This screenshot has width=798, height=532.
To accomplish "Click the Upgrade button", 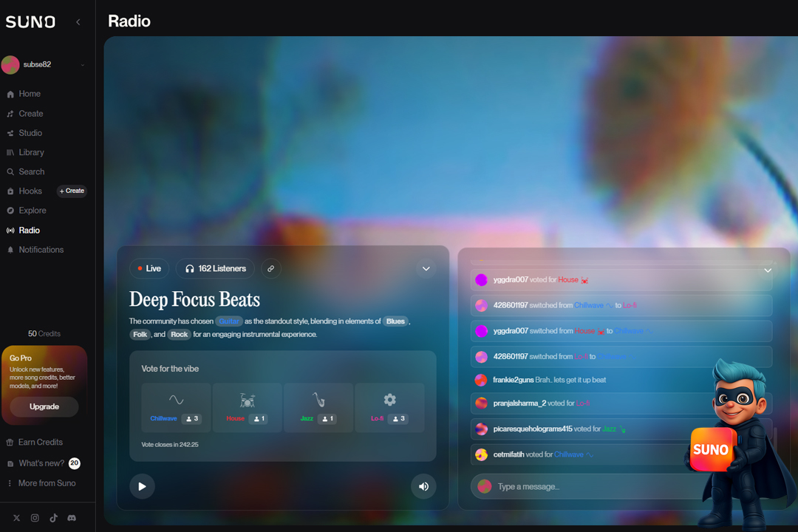I will [44, 406].
